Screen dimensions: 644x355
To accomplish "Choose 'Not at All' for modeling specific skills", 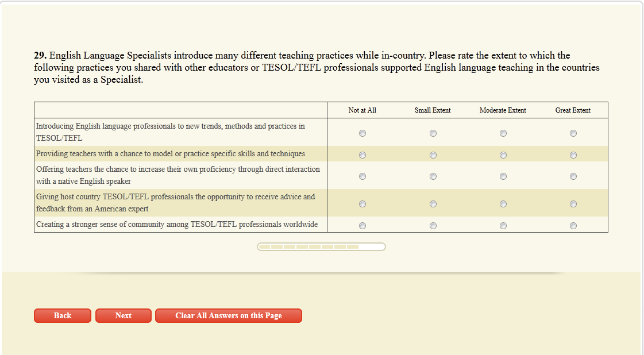I will coord(363,155).
